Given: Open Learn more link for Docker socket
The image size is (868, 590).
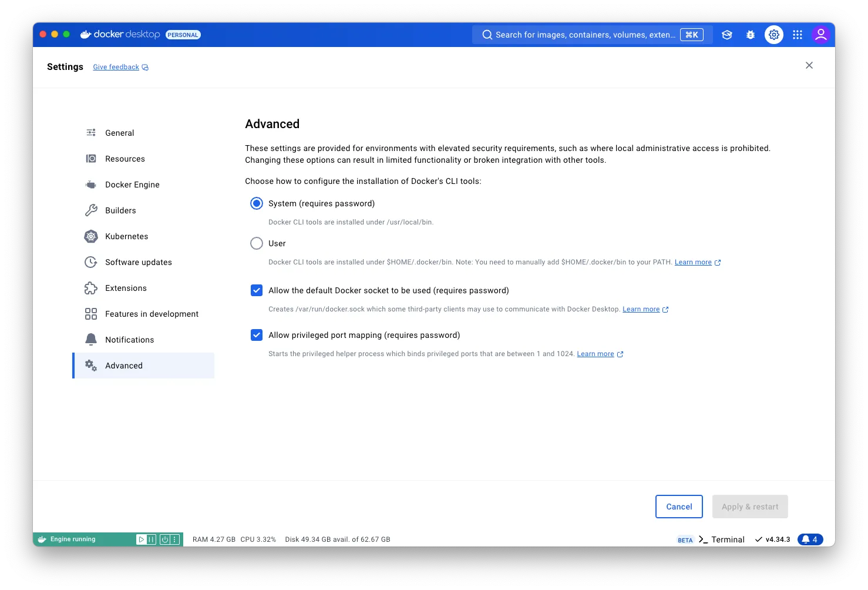Looking at the screenshot, I should point(645,309).
